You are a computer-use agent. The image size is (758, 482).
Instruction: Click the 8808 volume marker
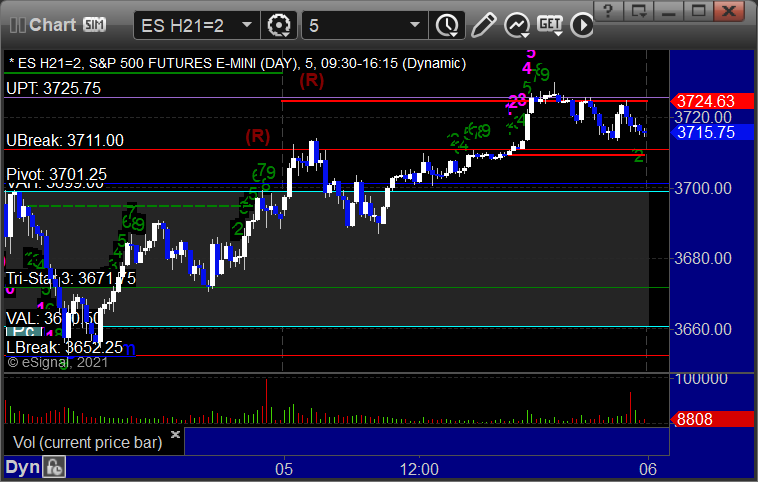[712, 419]
